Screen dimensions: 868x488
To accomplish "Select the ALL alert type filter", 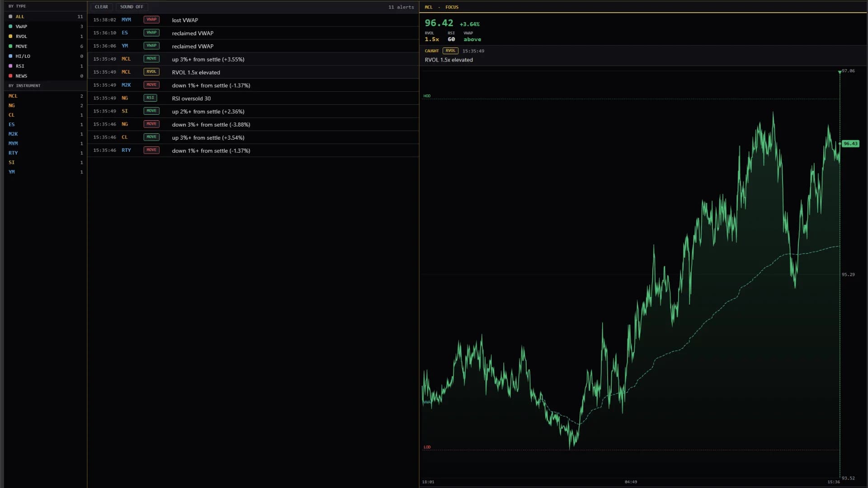I will pyautogui.click(x=45, y=17).
